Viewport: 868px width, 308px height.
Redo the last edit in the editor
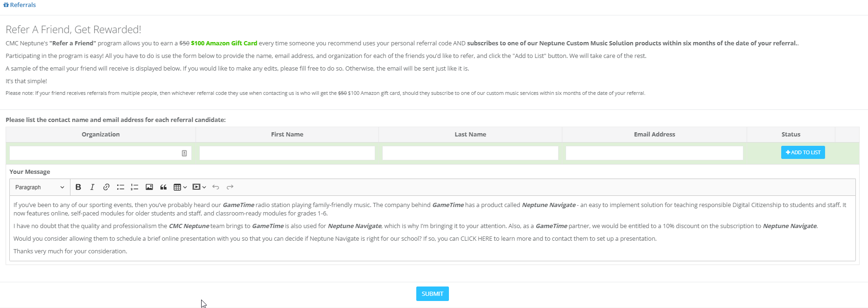230,187
